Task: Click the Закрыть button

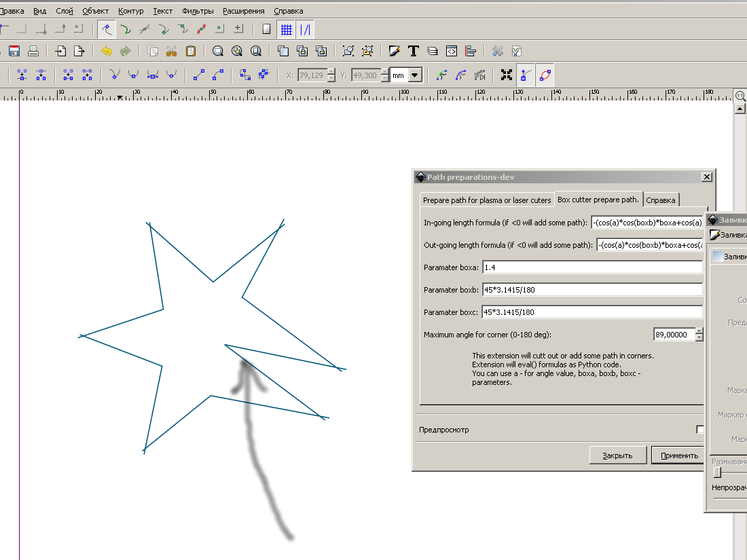Action: pos(617,455)
